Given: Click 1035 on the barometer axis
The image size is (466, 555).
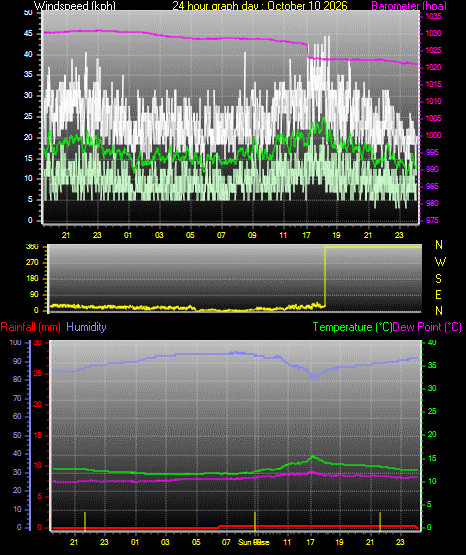Looking at the screenshot, I should (x=433, y=16).
